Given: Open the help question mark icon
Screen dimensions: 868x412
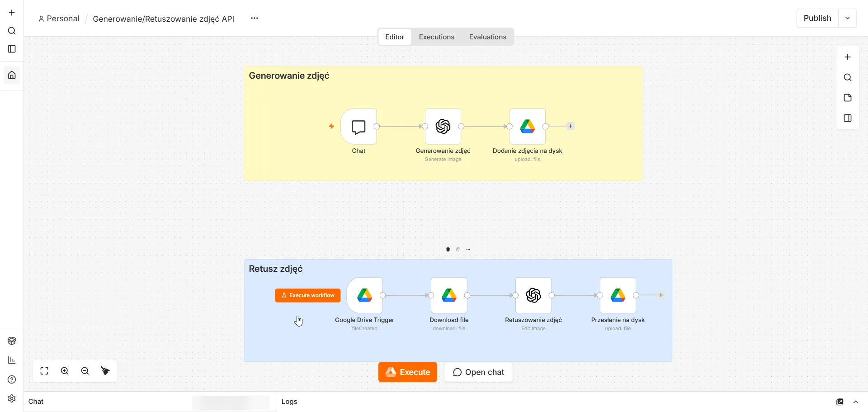Looking at the screenshot, I should (x=12, y=379).
